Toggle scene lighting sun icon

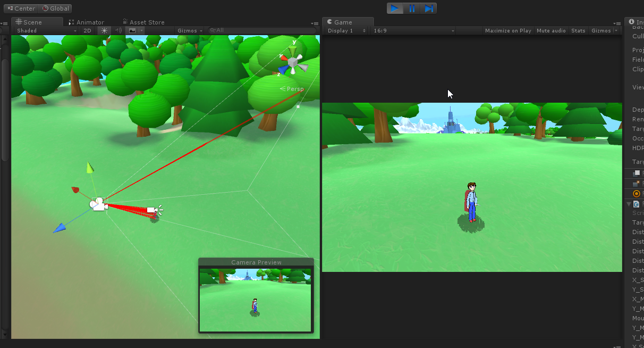[x=104, y=31]
